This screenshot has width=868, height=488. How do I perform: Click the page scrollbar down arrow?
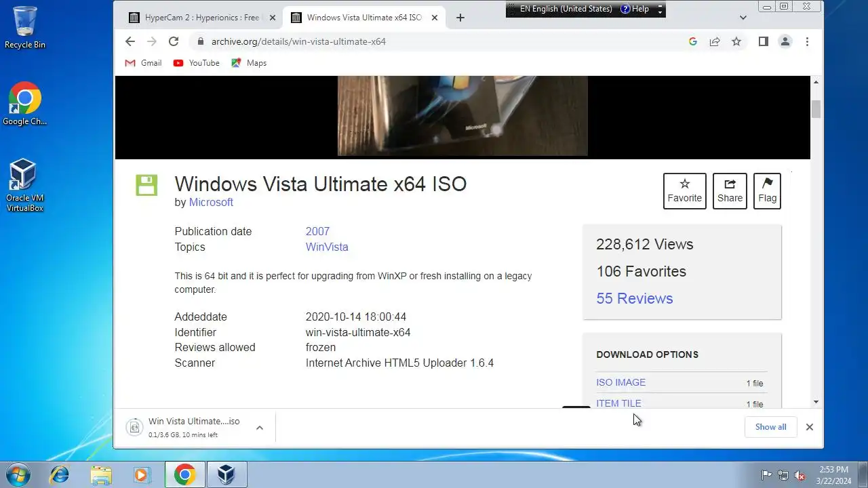(816, 402)
